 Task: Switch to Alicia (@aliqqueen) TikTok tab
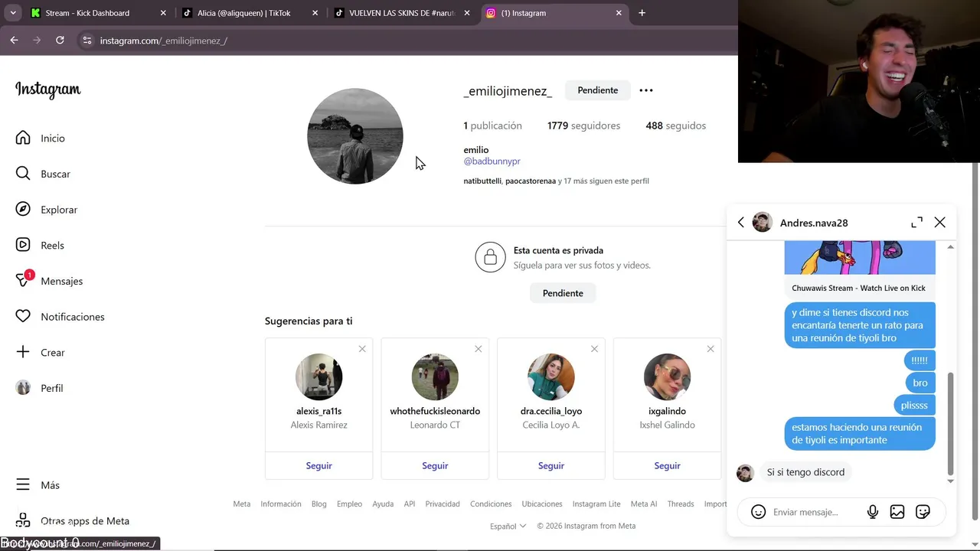250,13
